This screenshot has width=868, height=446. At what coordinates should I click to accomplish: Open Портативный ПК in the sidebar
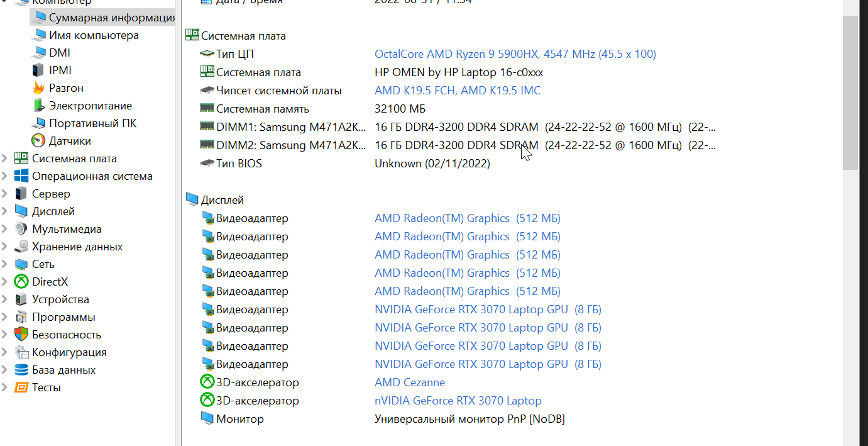pyautogui.click(x=92, y=123)
